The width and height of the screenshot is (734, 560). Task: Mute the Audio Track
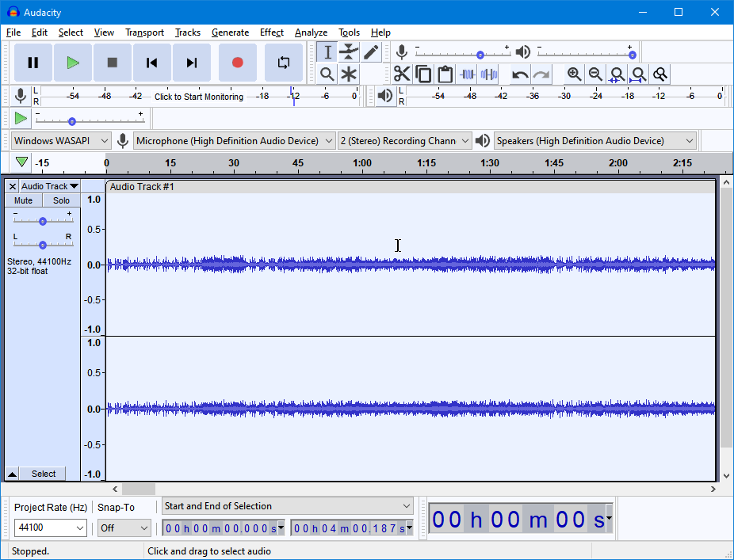click(x=24, y=200)
